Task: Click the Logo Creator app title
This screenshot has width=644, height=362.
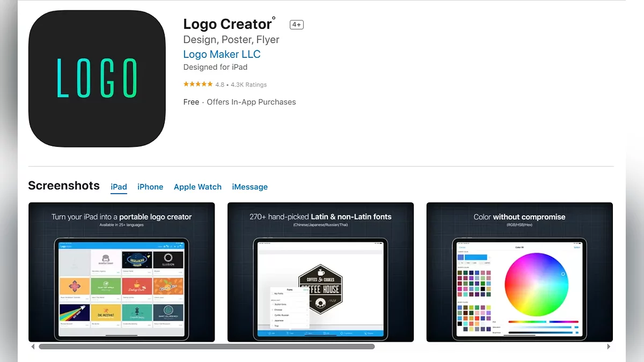Action: tap(228, 24)
